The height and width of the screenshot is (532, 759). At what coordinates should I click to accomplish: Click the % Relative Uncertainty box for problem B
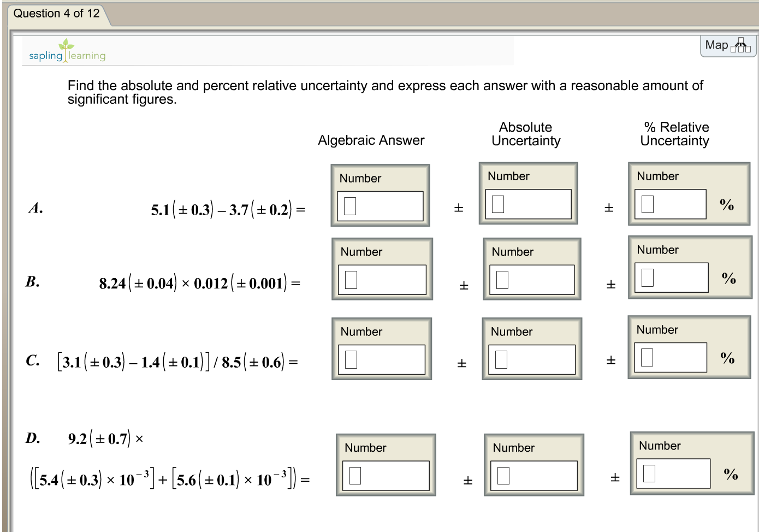coord(672,277)
